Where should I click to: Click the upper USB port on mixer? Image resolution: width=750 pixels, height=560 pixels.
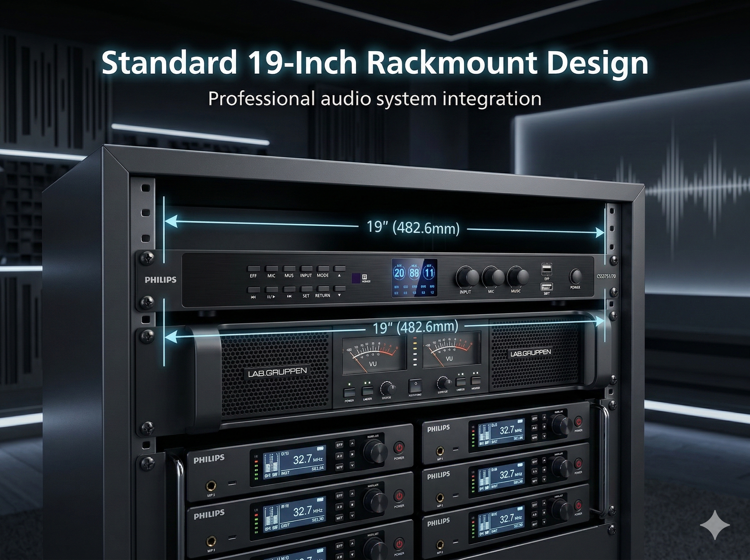(x=547, y=269)
